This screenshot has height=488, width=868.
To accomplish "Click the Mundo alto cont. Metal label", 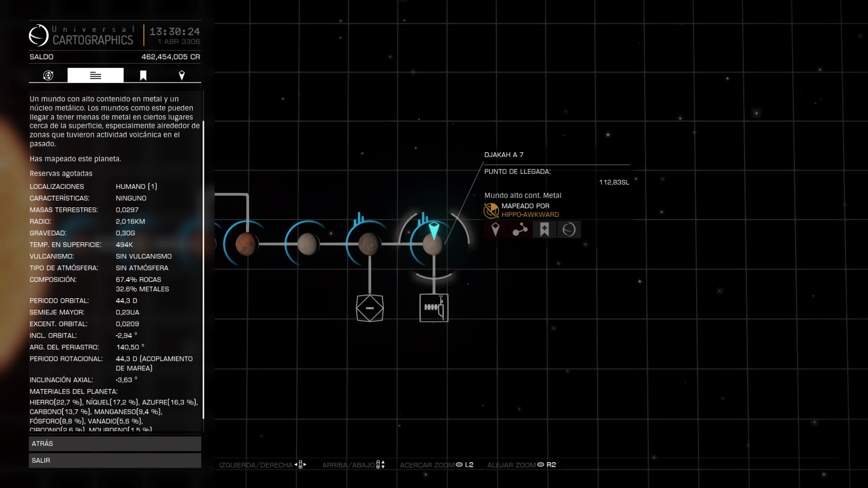I will point(523,196).
